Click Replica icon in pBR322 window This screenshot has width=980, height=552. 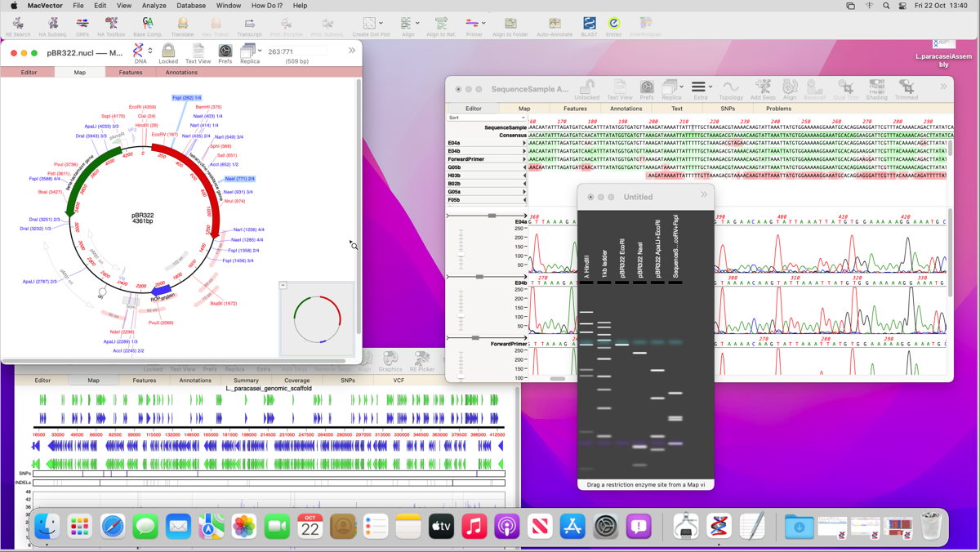click(248, 54)
